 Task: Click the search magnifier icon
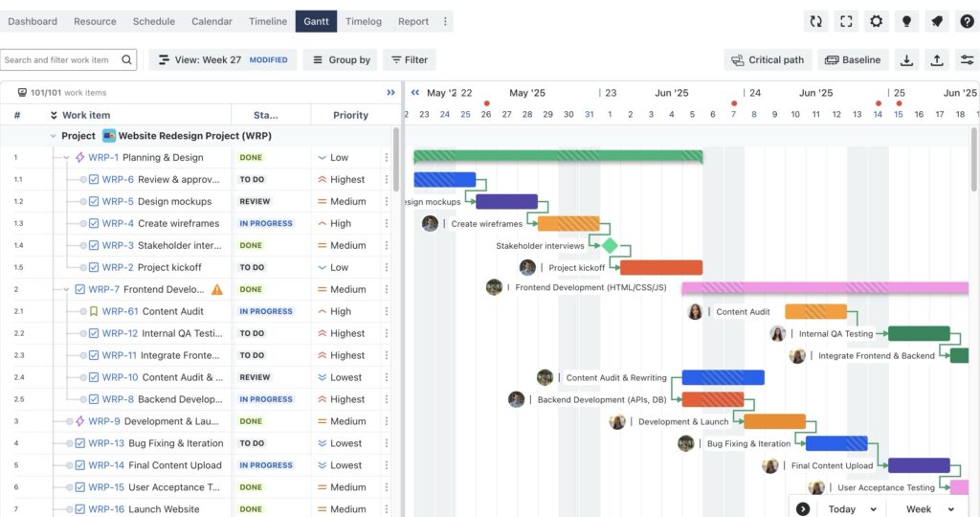point(126,60)
